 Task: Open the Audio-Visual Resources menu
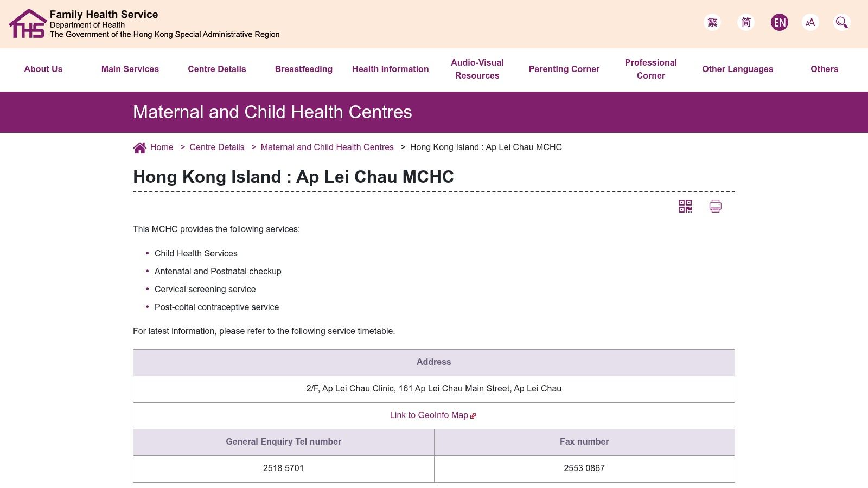tap(477, 69)
